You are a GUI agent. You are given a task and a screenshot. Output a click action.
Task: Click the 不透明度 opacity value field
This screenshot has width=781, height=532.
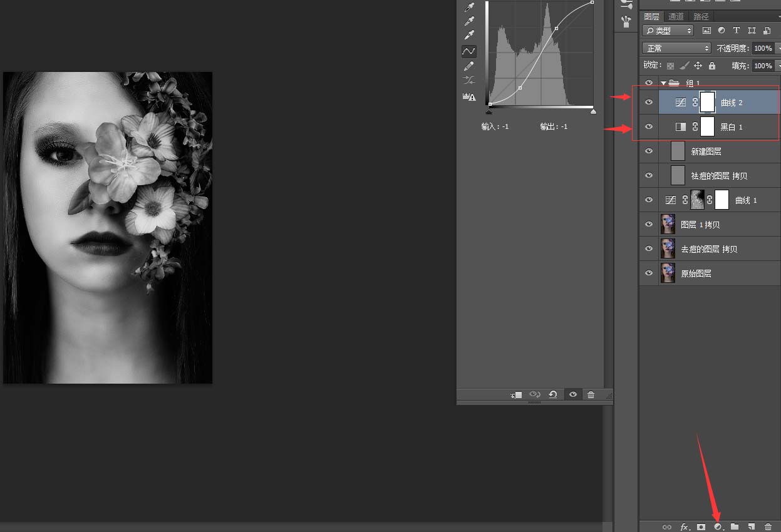coord(762,48)
